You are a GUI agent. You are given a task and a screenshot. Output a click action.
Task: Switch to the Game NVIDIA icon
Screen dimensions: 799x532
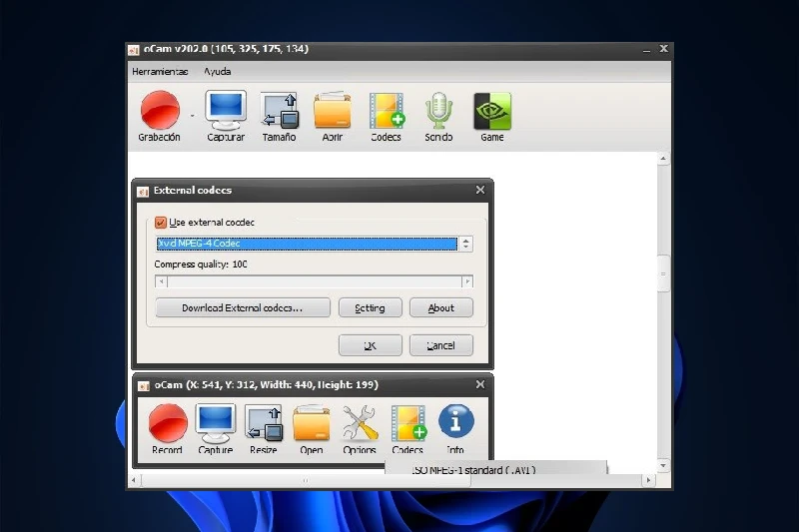click(x=492, y=111)
